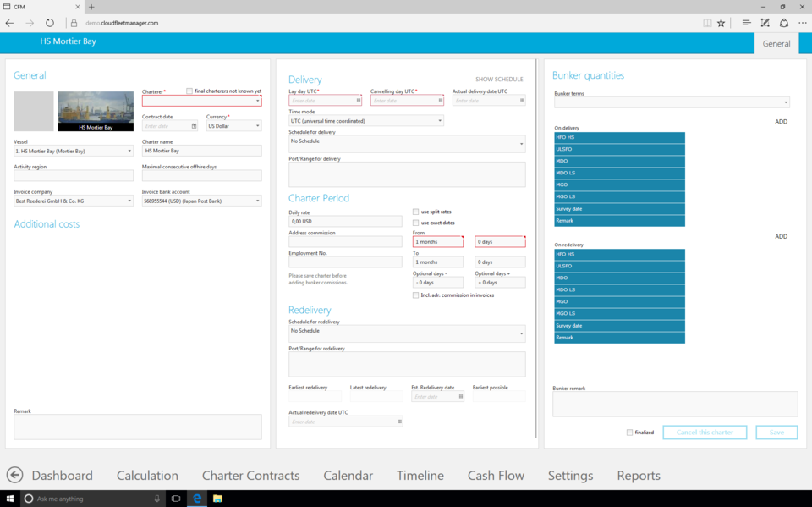Go to Charter Contracts in bottom navigation

[250, 476]
